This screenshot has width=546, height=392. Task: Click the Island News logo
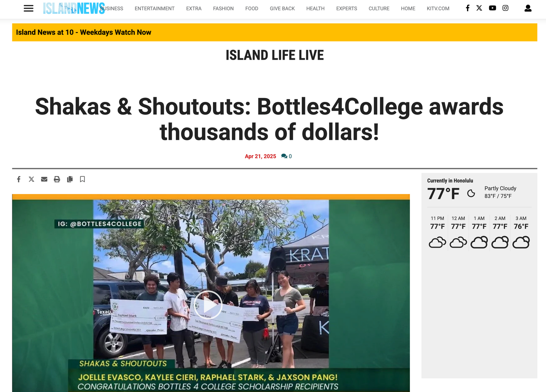[74, 8]
